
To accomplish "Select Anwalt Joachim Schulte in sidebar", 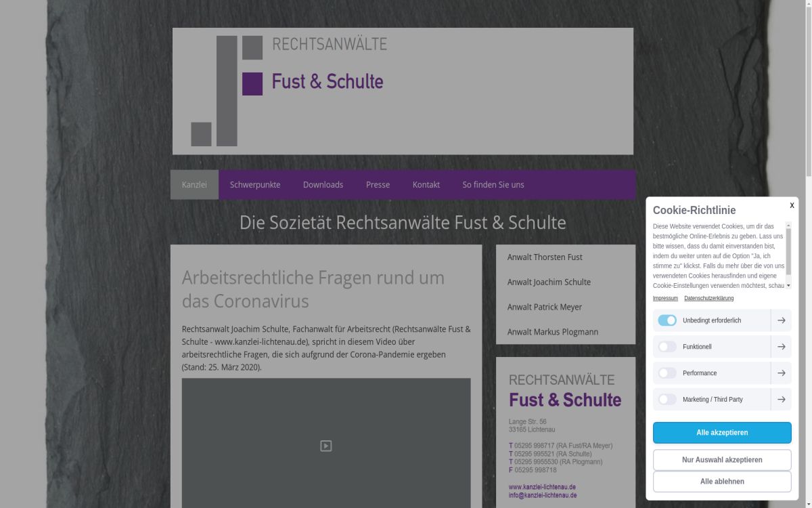I will click(x=549, y=282).
